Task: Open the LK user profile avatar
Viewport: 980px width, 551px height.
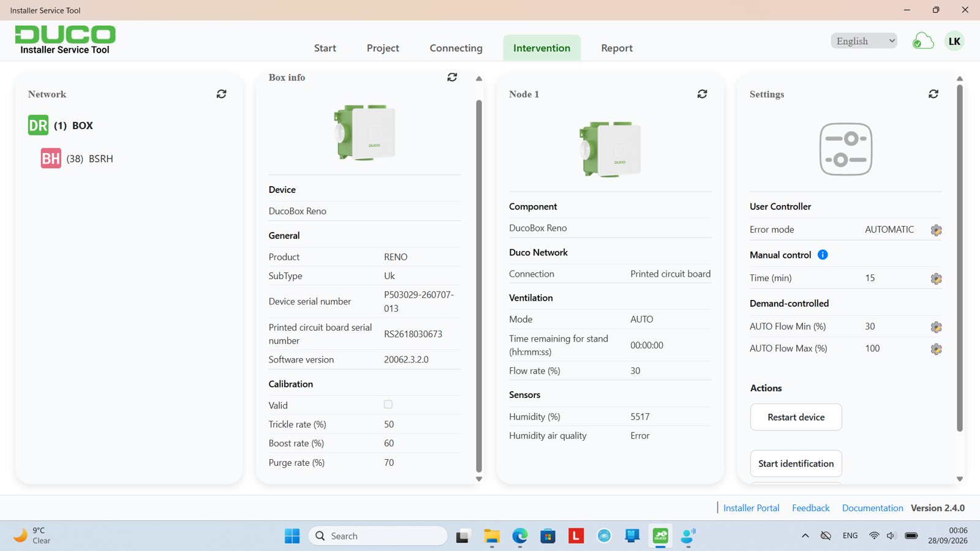Action: (x=954, y=41)
